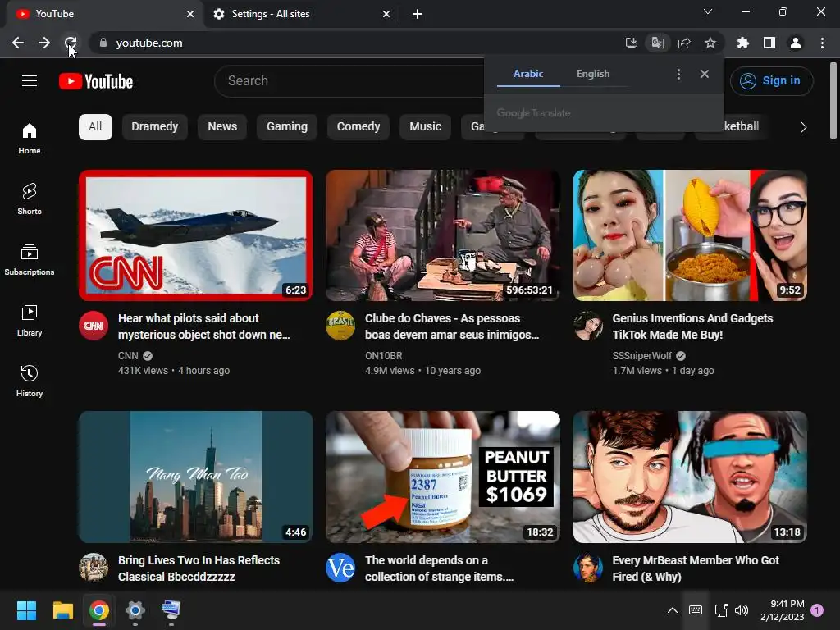
Task: Open the Peanut Butter $1069 thumbnail
Action: tap(443, 477)
